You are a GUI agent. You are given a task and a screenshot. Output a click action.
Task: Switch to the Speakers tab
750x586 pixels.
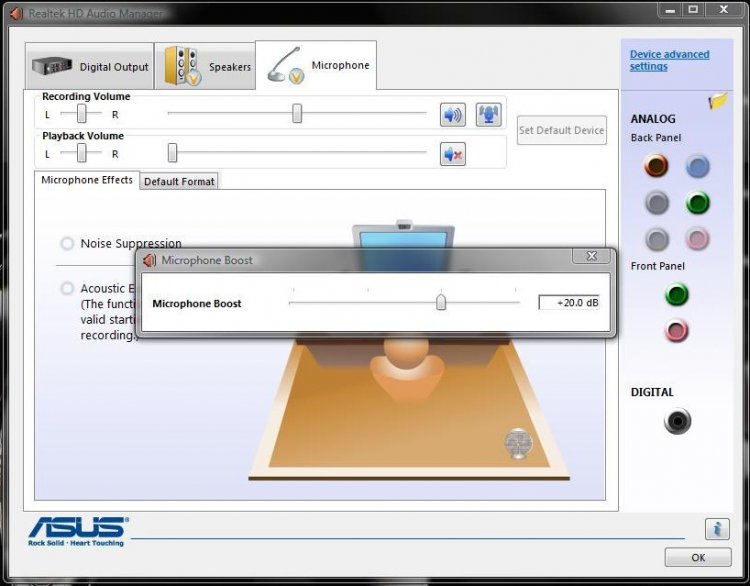(205, 66)
